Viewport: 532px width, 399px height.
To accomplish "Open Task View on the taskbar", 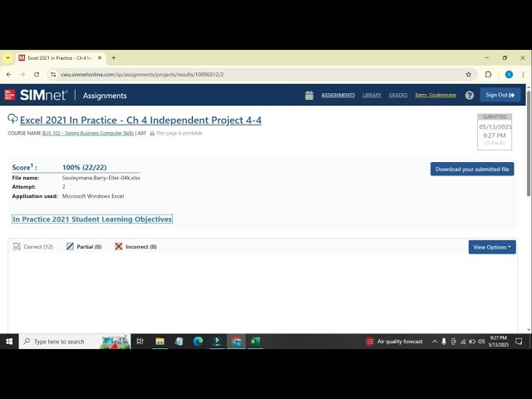I will 140,342.
